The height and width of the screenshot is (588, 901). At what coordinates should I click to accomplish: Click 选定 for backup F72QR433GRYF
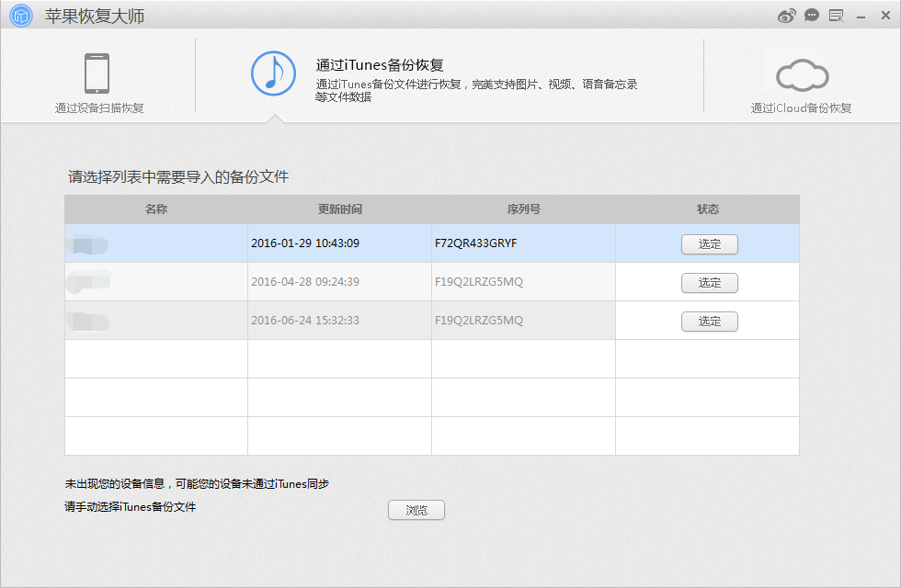(x=709, y=244)
